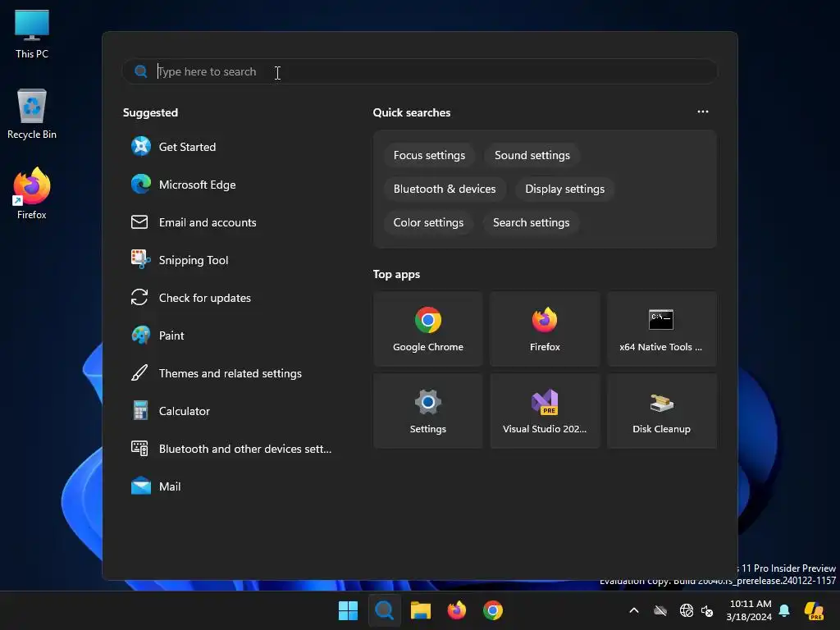
Task: Select Display settings quick search chip
Action: pyautogui.click(x=564, y=189)
